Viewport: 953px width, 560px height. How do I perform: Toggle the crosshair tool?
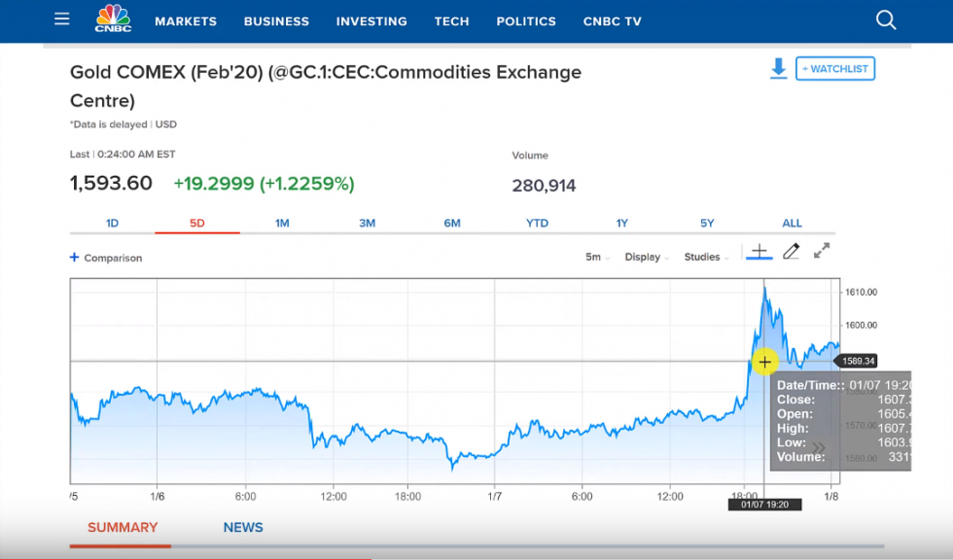coord(759,252)
